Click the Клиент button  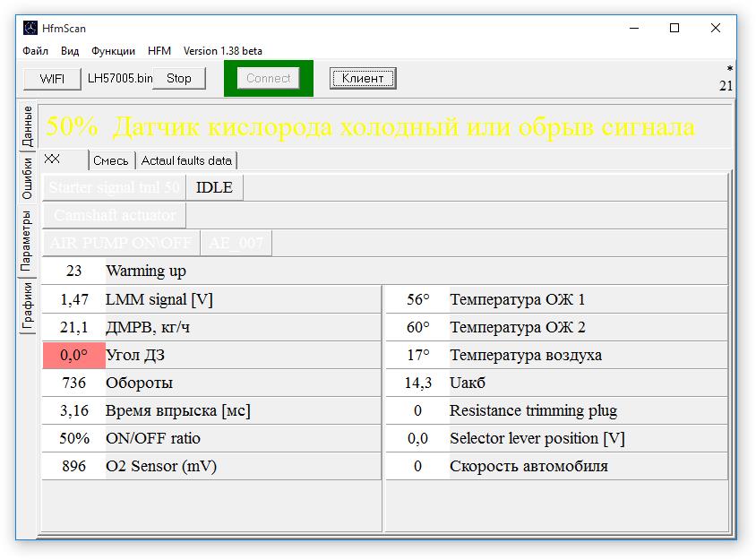[x=363, y=78]
